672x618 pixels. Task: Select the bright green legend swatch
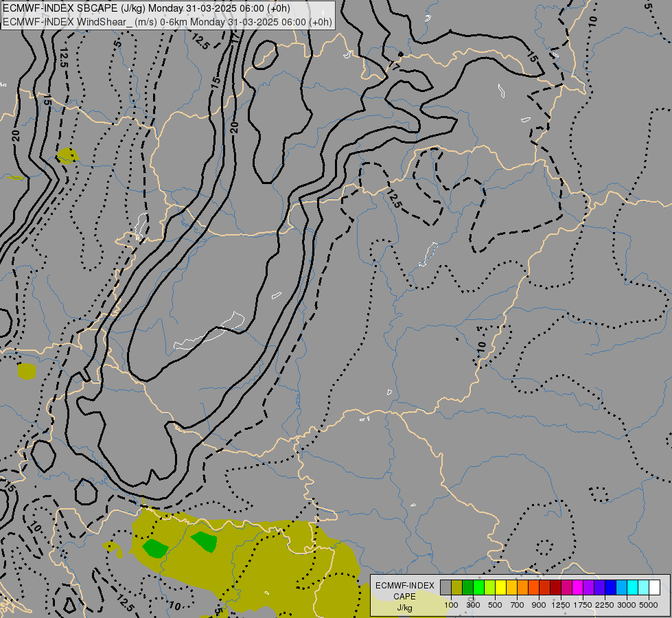point(478,587)
